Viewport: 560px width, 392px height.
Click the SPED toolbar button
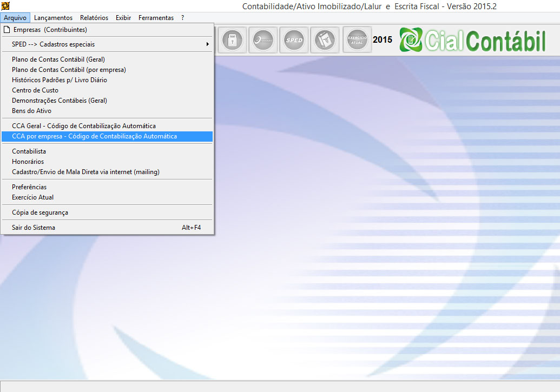click(x=294, y=40)
